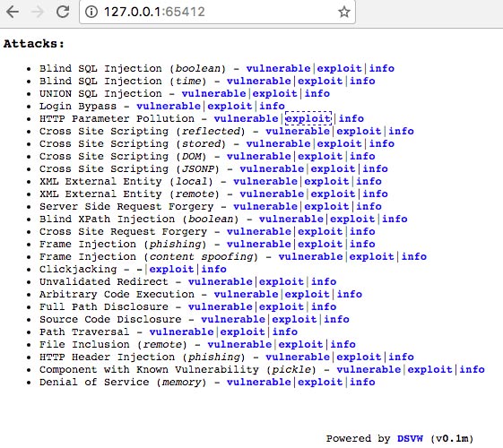Viewport: 503px width, 448px height.
Task: Open exploit link for Component with Known Vulnerability
Action: coord(429,369)
